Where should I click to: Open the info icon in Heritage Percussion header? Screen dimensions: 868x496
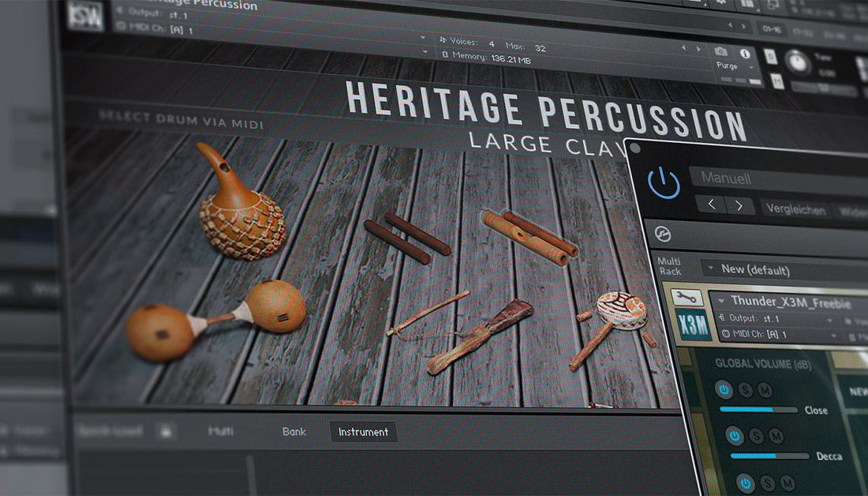745,54
